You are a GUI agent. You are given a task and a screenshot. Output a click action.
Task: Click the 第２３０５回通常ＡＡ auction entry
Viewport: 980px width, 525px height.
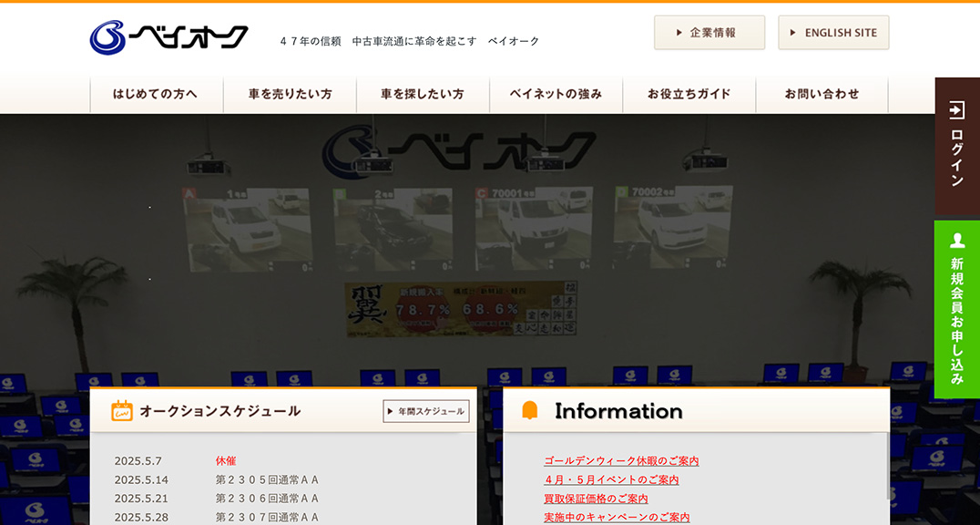[268, 480]
